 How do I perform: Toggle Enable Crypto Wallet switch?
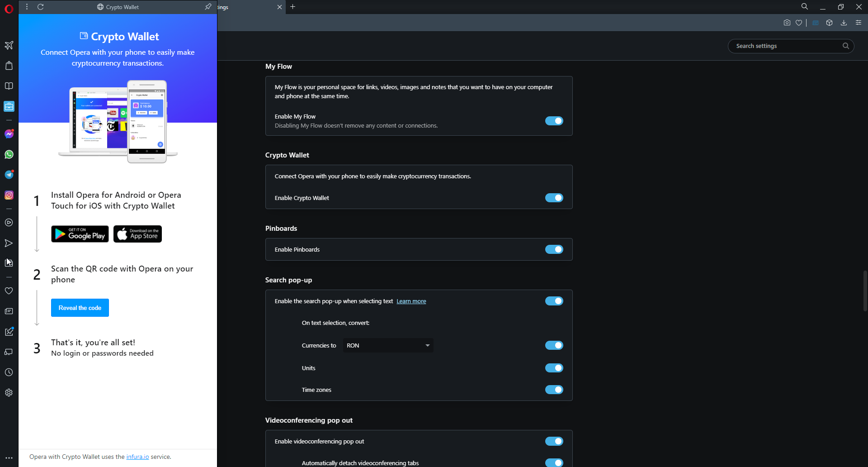[x=554, y=198]
